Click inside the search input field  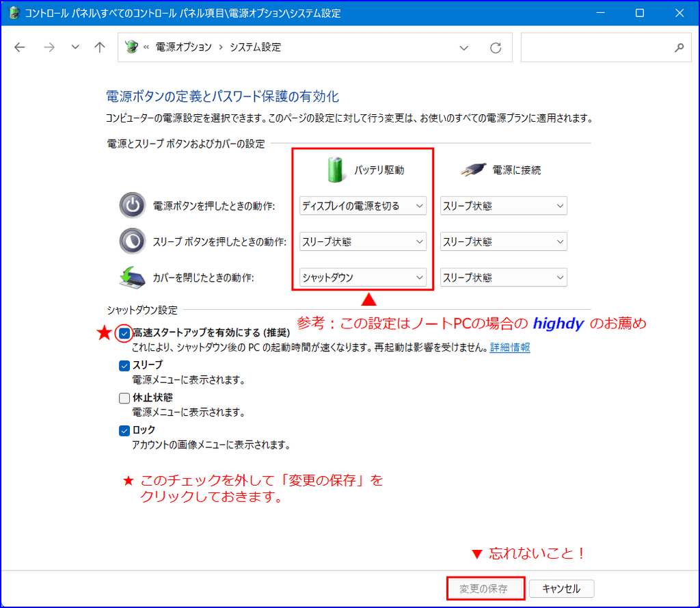point(595,48)
